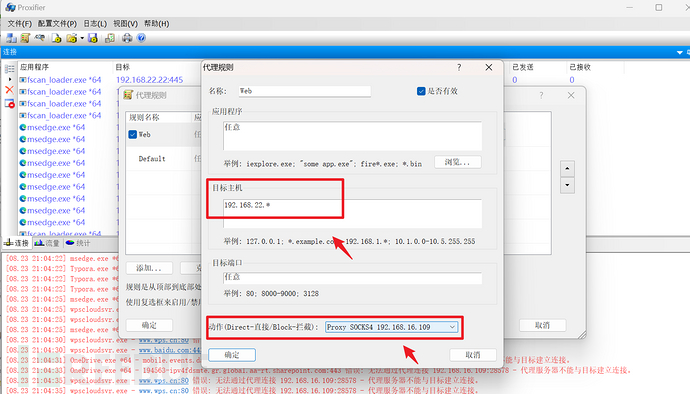Screen dimensions: 690x394
Task: Click the scroll icon in background 代理规则 title
Action: pyautogui.click(x=128, y=95)
